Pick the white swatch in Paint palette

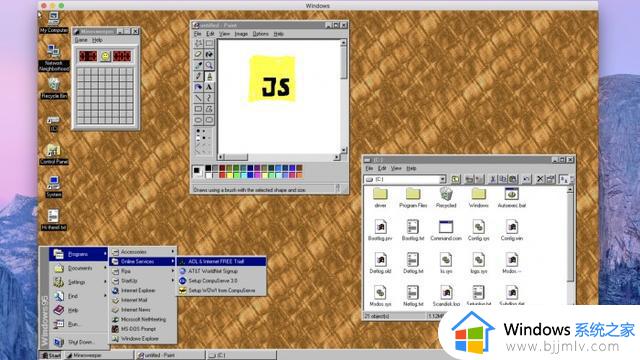pos(209,175)
